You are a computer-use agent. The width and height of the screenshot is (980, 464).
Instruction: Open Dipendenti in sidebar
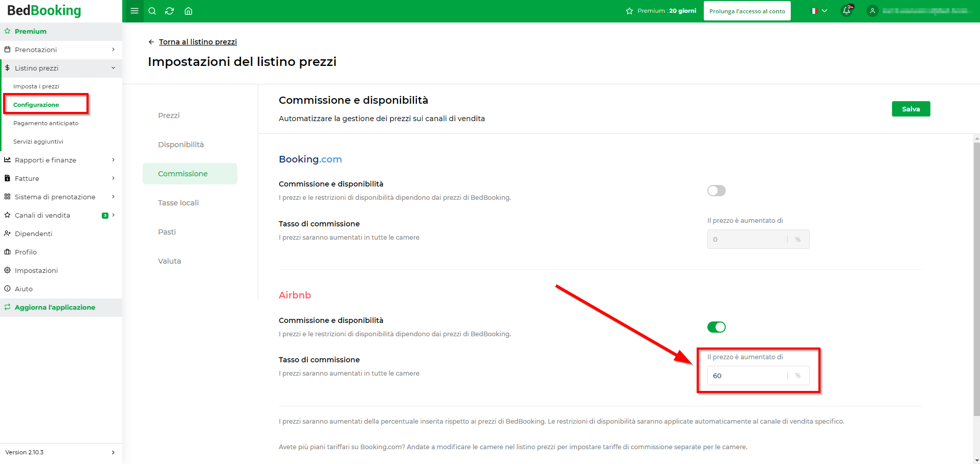[x=34, y=234]
